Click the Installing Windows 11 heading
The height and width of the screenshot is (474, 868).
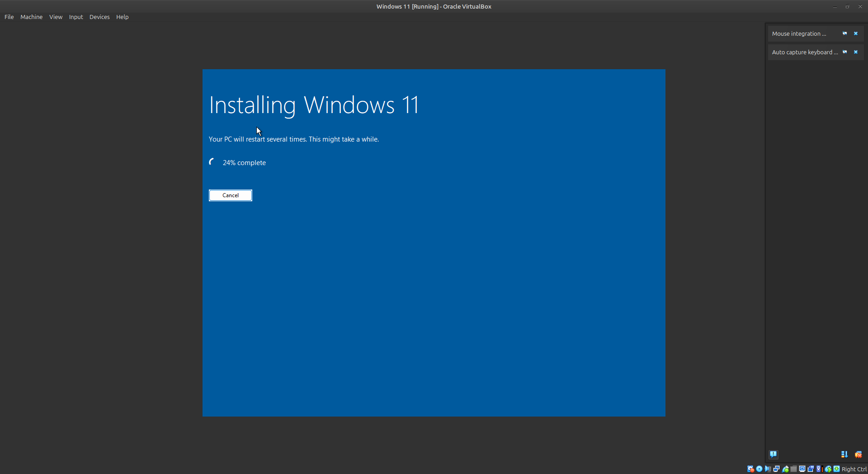314,105
